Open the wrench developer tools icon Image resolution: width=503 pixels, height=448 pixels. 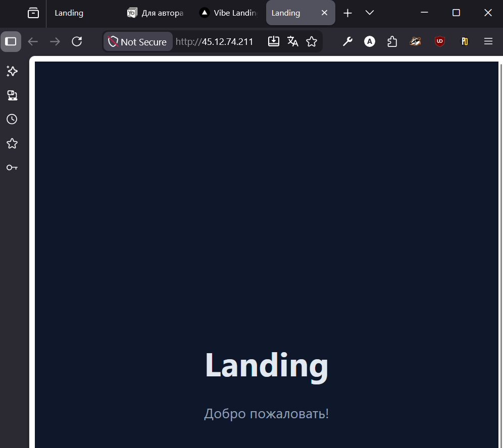tap(347, 41)
